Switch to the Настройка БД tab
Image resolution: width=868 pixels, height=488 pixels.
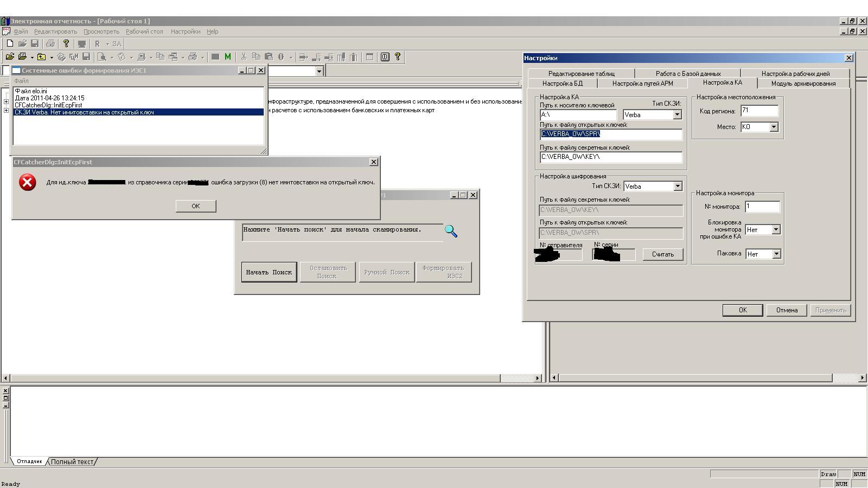562,84
